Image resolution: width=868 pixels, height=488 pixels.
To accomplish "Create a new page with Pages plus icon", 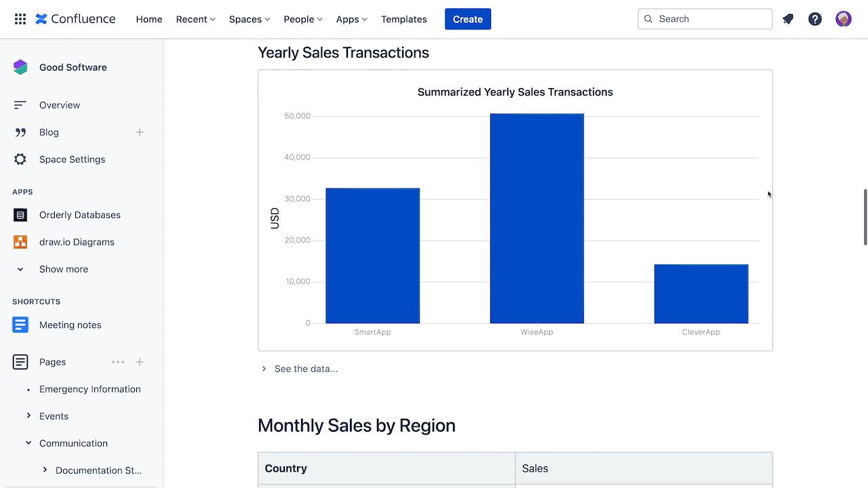I will (140, 362).
